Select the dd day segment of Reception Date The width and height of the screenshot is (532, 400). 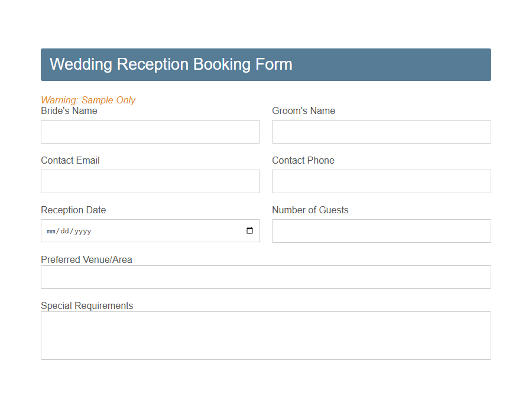64,230
